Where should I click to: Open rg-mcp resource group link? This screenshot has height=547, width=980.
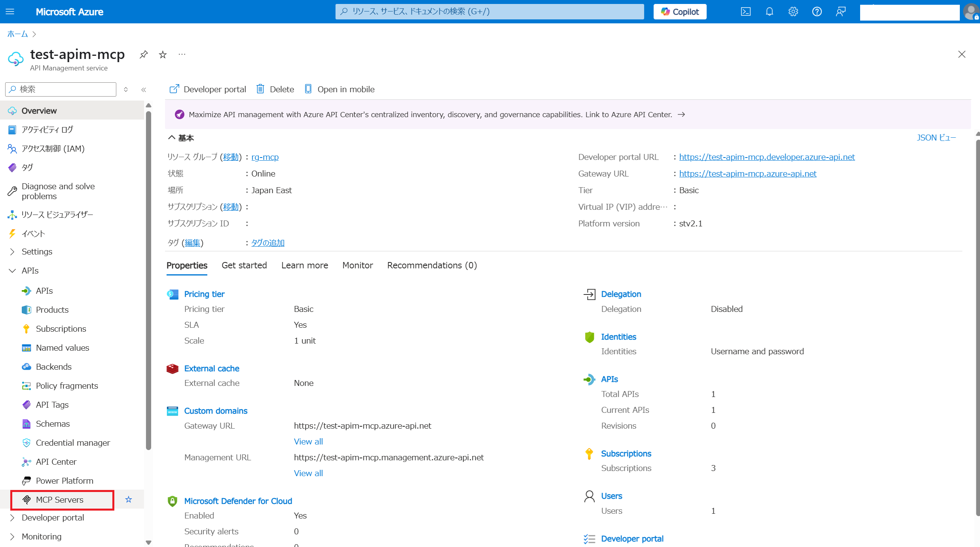click(265, 157)
